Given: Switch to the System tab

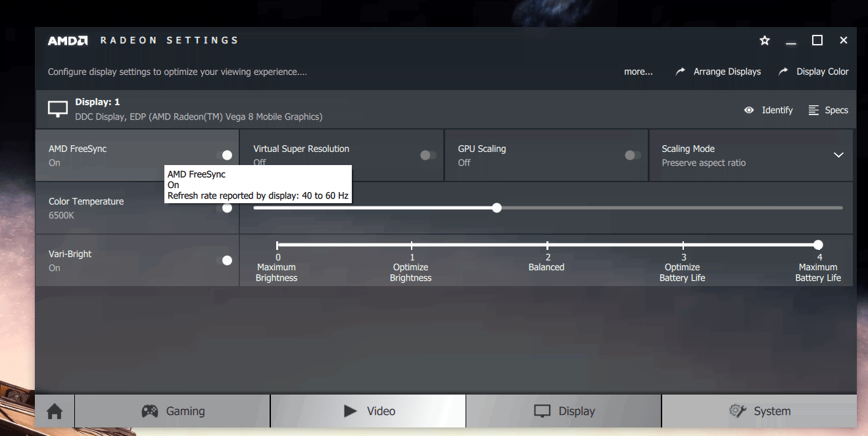Looking at the screenshot, I should coord(759,411).
